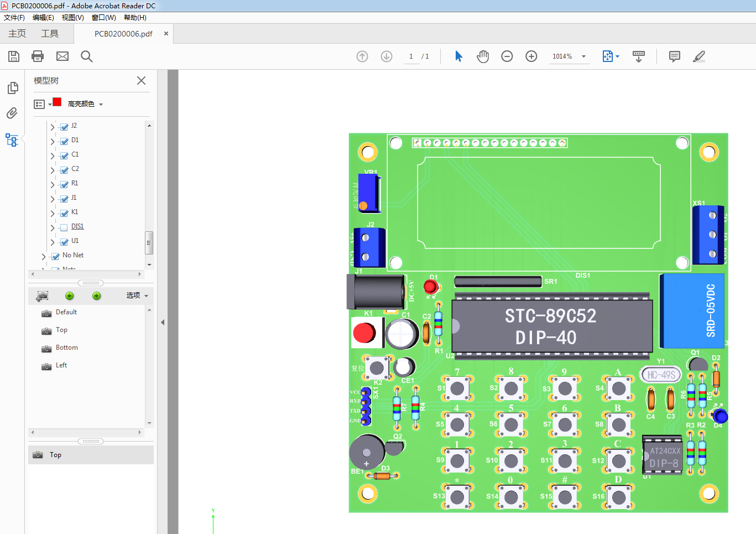
Task: Click the Save file icon
Action: tap(14, 56)
